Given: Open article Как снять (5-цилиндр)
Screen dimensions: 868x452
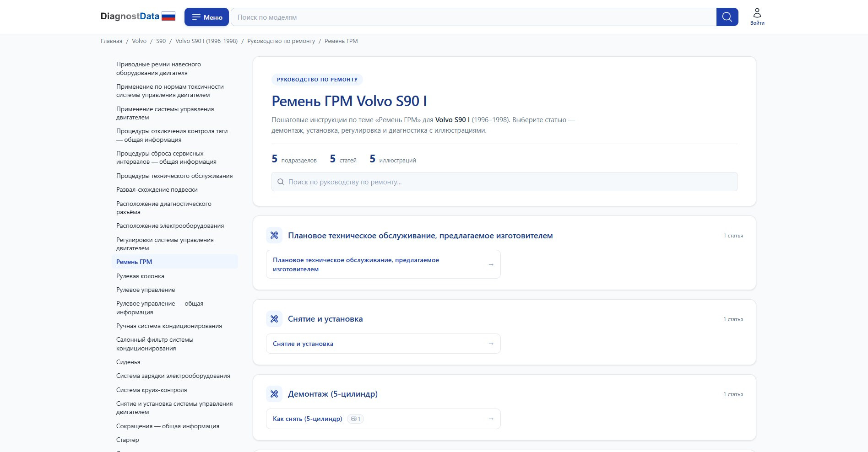Looking at the screenshot, I should tap(383, 419).
